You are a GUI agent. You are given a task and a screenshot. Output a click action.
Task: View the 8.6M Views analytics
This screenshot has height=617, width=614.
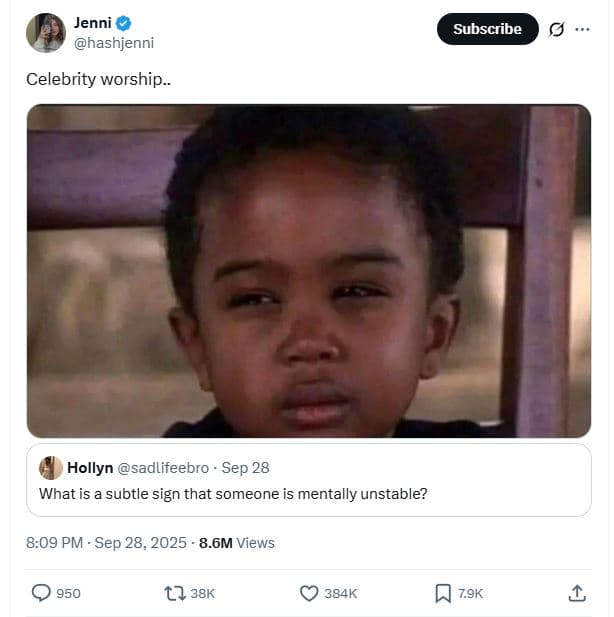(236, 543)
